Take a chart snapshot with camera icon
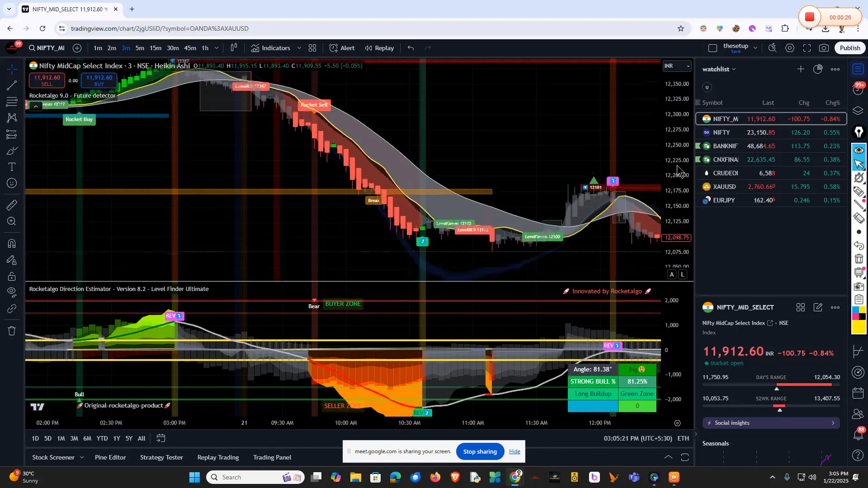The height and width of the screenshot is (488, 868). pos(824,48)
